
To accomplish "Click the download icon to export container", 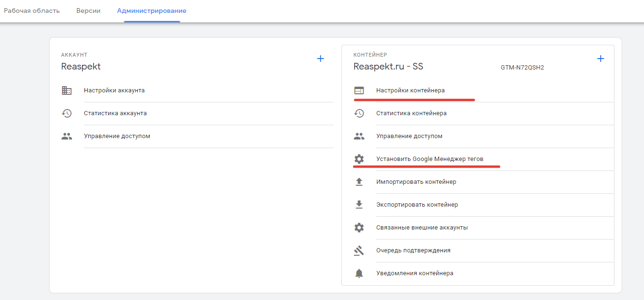I will (x=359, y=205).
